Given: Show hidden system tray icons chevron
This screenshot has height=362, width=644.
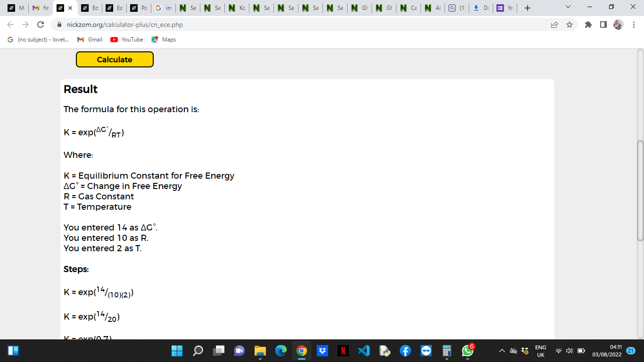Looking at the screenshot, I should pyautogui.click(x=502, y=351).
